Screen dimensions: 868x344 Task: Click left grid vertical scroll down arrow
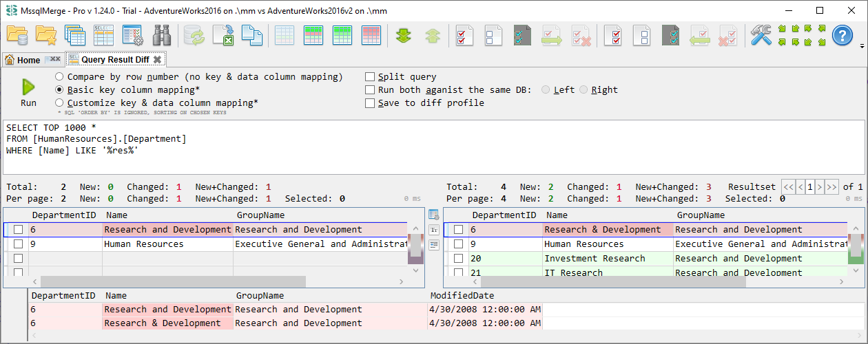(416, 271)
